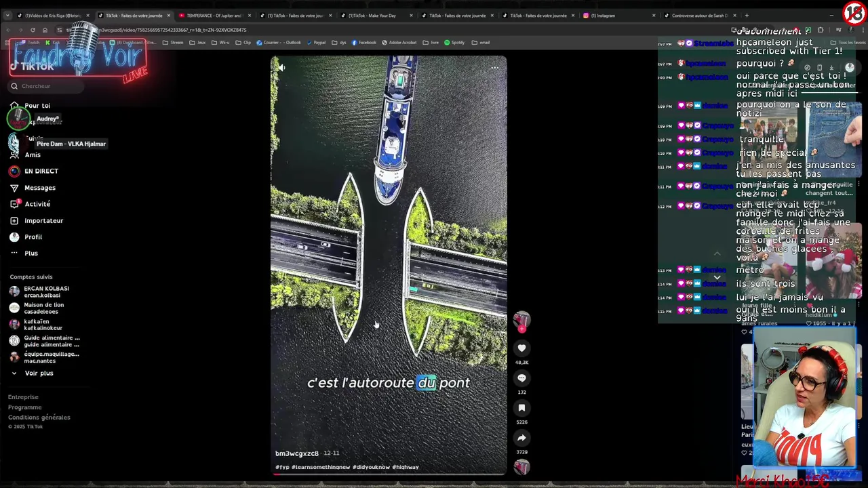Open the bm3wcgxzc8 creator username link

296,453
